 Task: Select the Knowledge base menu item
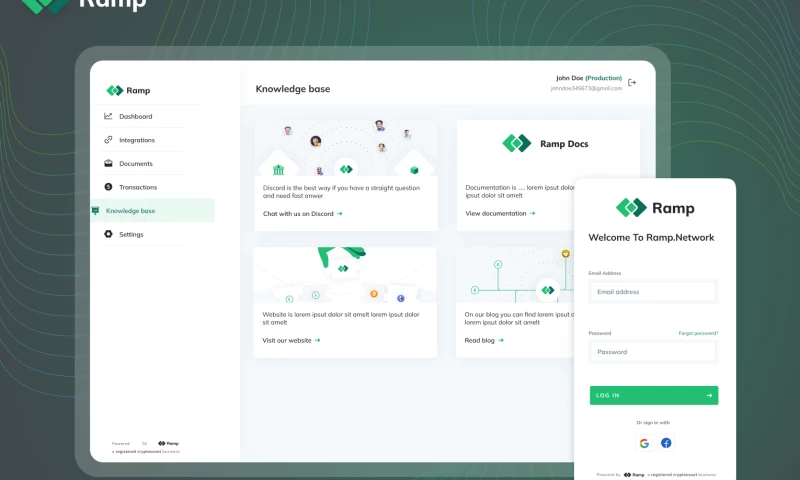[152, 210]
